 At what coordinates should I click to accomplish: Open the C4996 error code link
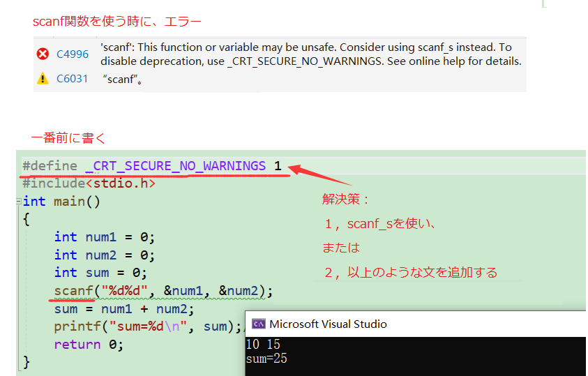73,54
